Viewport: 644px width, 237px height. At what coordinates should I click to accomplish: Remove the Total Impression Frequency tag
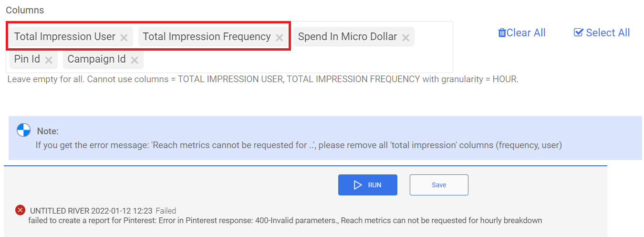(280, 37)
